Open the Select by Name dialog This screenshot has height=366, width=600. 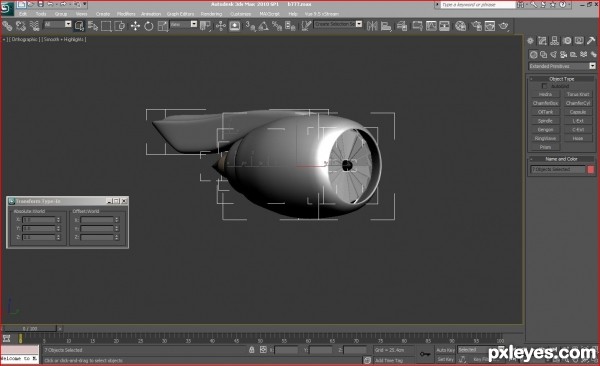coord(93,26)
